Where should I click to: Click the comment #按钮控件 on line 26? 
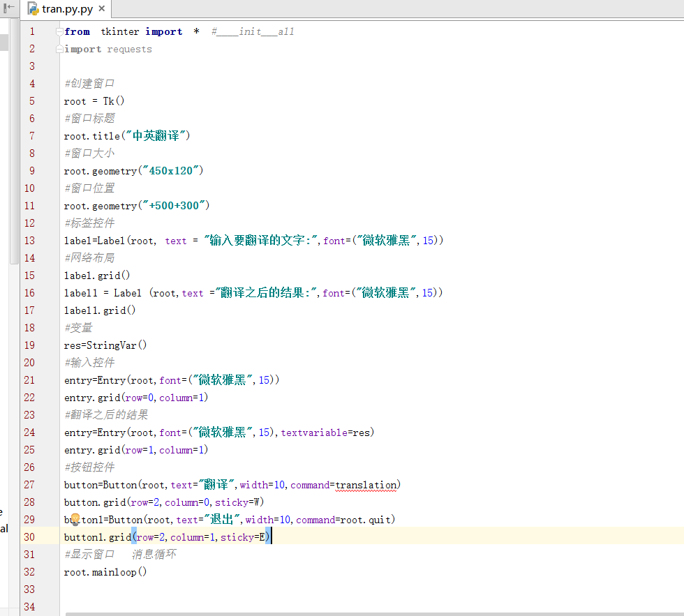(x=89, y=467)
